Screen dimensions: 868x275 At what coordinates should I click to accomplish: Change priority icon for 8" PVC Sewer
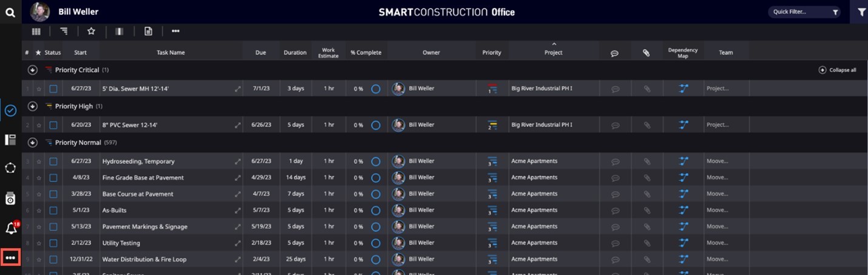click(492, 125)
